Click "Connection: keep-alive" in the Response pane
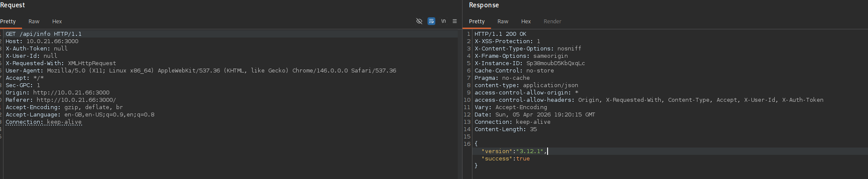This screenshot has width=868, height=179. pyautogui.click(x=513, y=122)
